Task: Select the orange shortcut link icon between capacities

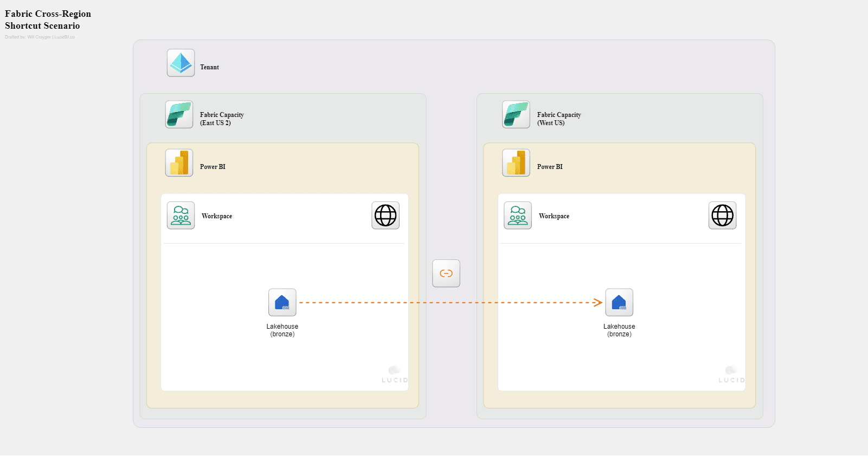Action: click(x=446, y=273)
